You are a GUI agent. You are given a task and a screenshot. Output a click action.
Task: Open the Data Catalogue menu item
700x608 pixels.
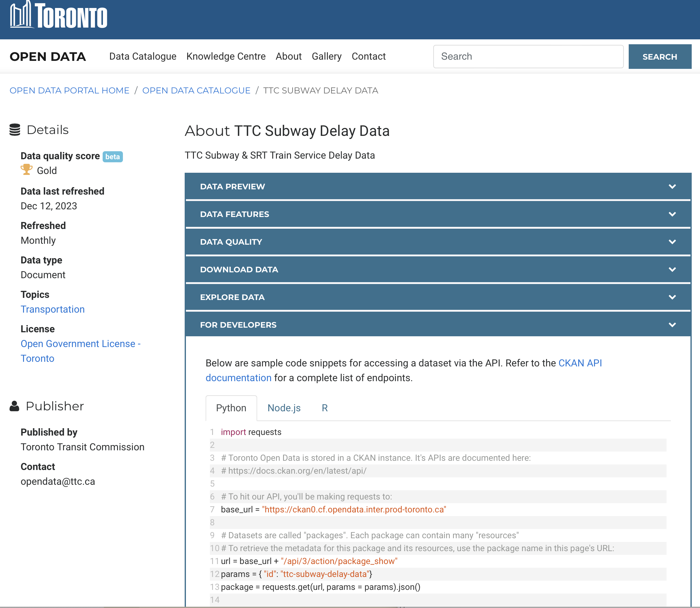tap(143, 56)
